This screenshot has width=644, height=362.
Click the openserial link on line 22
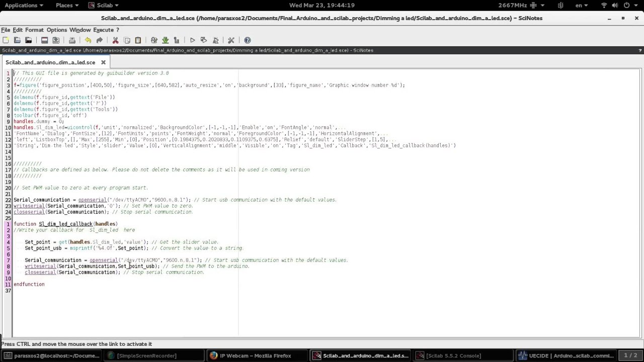tap(93, 200)
